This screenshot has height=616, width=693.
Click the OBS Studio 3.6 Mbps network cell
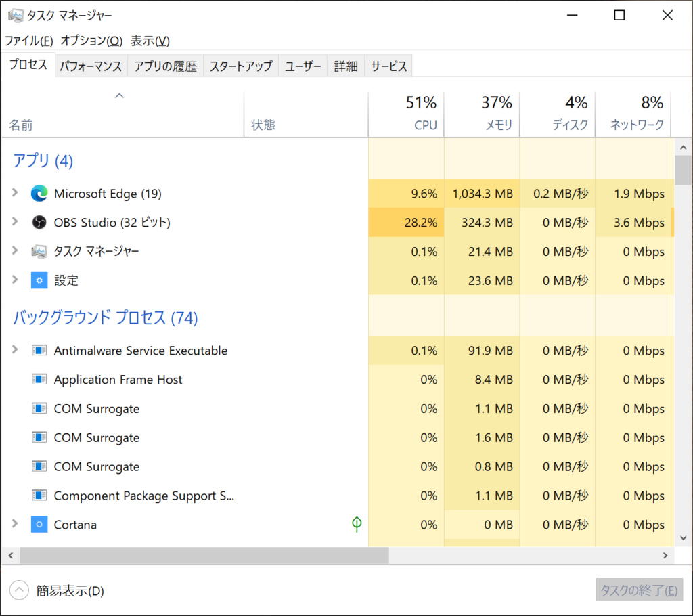coord(633,223)
